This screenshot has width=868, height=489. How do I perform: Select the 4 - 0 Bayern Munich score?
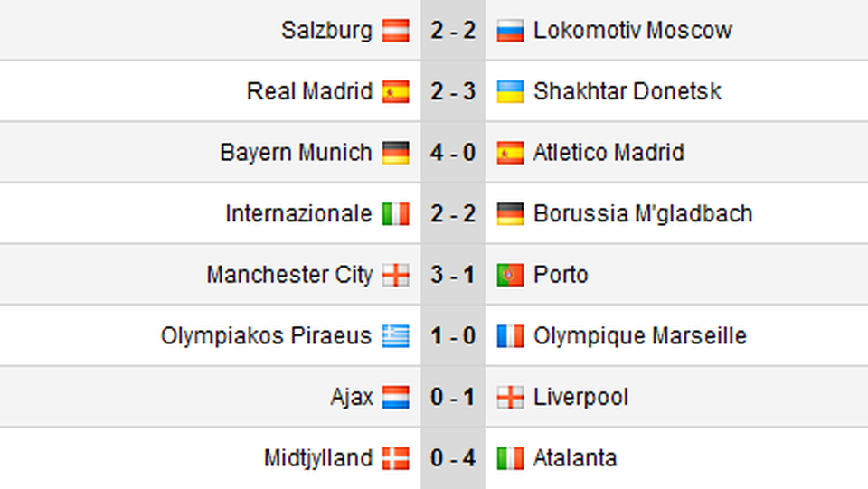(453, 153)
